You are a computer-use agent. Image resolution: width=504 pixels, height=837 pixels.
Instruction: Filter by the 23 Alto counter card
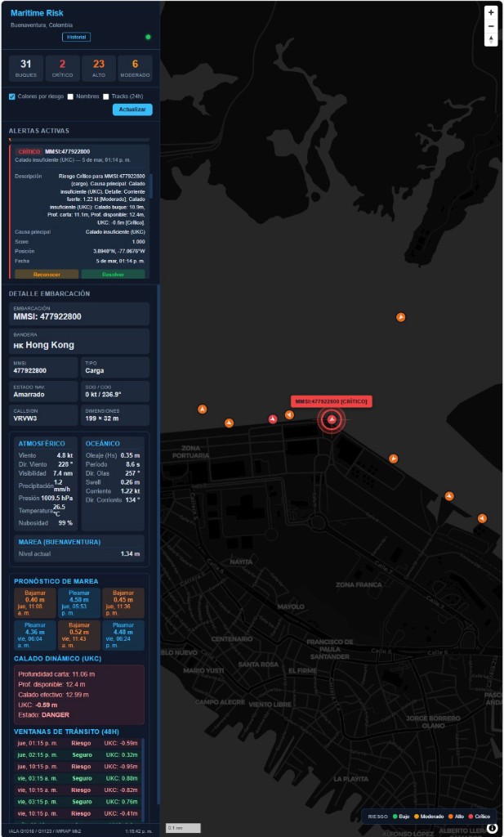99,69
